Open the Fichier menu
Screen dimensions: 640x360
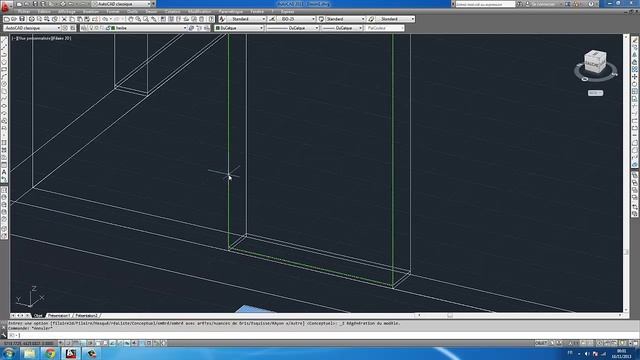point(24,12)
